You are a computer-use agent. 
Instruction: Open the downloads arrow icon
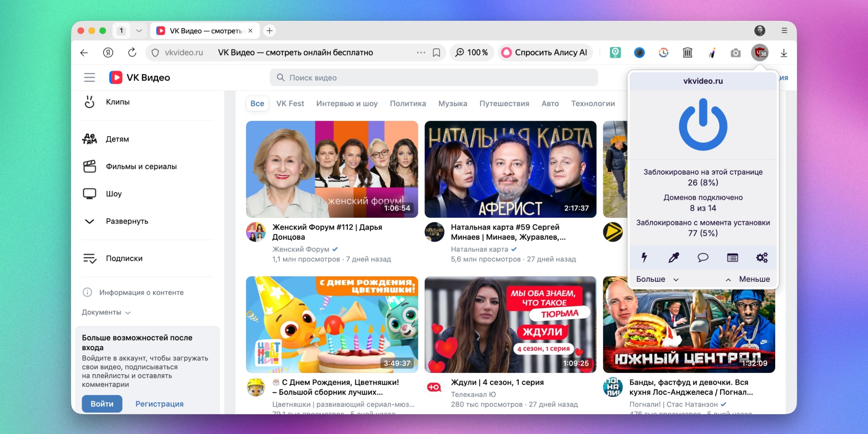click(784, 53)
